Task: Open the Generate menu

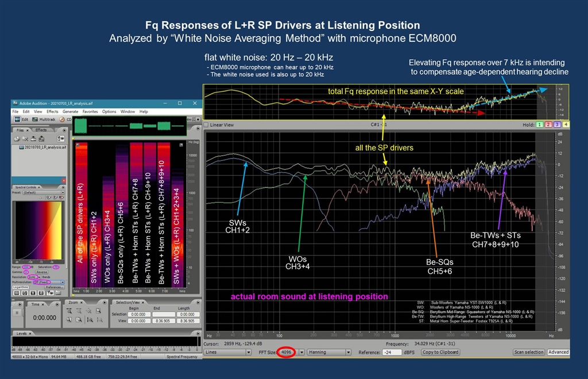Action: point(71,111)
